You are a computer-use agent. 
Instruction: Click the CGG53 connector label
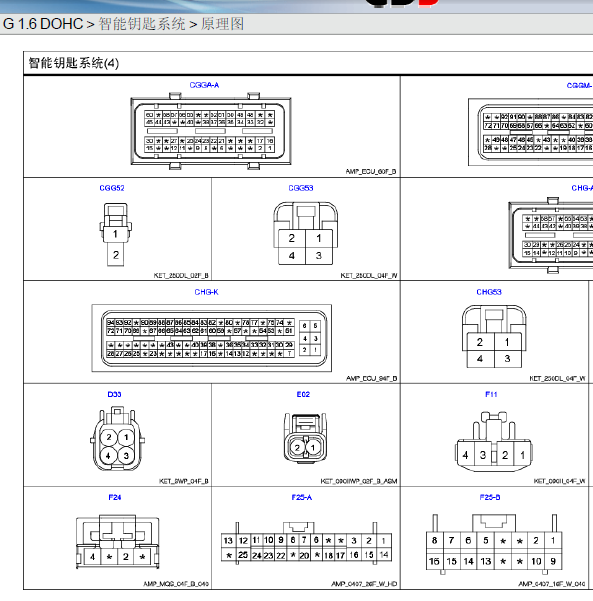(301, 188)
